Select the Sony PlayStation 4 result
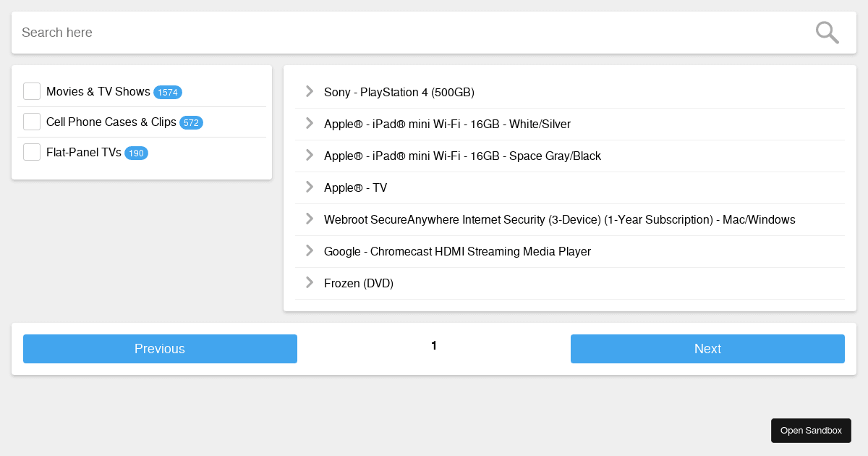 pos(399,92)
